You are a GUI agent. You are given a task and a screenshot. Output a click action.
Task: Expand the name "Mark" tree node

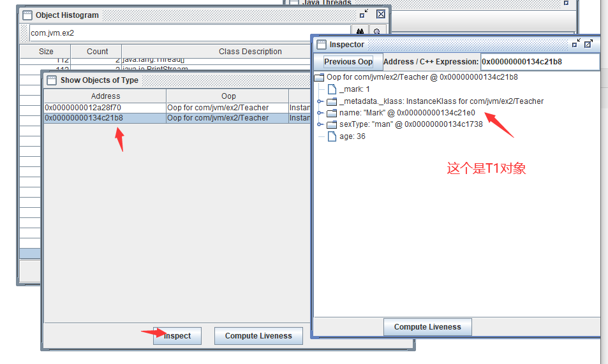pyautogui.click(x=320, y=113)
